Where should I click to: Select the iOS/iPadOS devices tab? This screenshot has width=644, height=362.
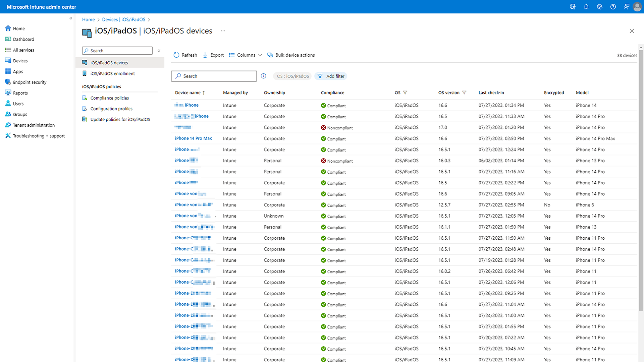(109, 62)
